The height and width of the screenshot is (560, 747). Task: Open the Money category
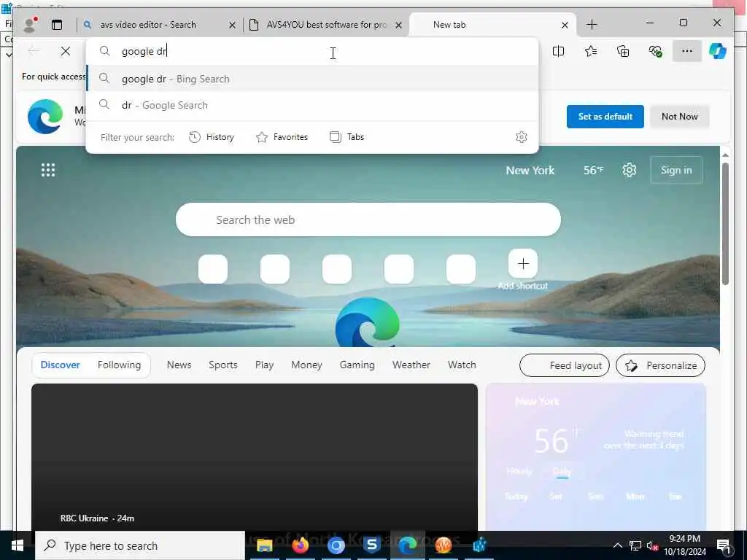coord(307,365)
